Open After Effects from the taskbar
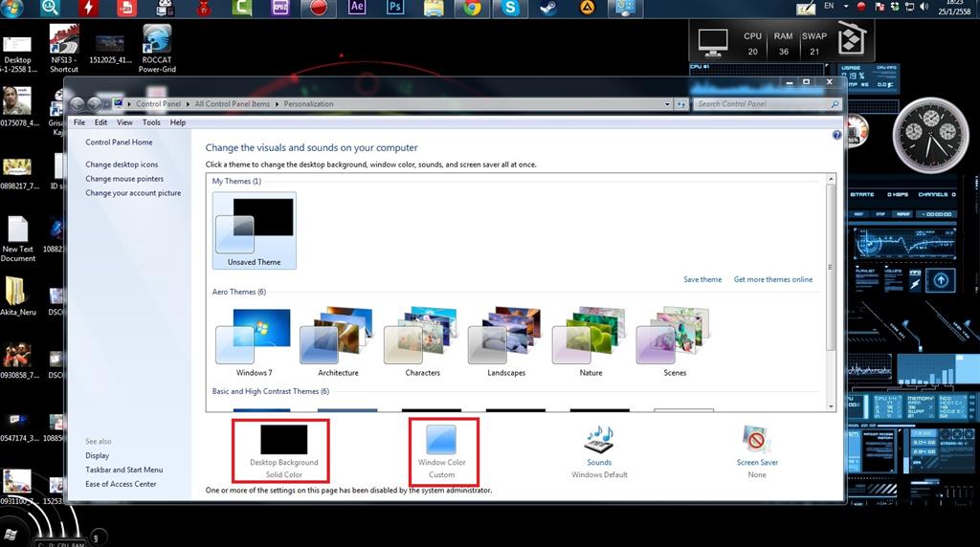This screenshot has width=980, height=547. click(357, 8)
